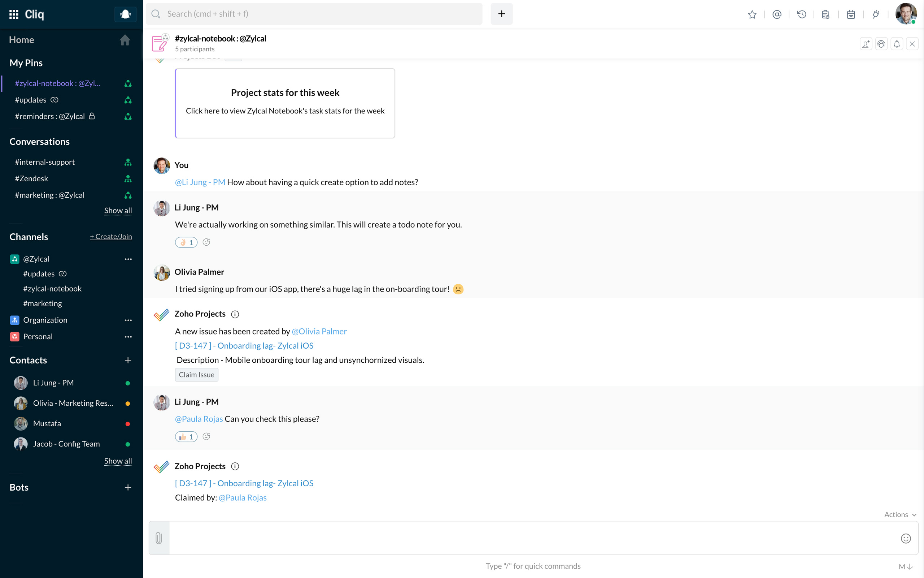Open the apps grid icon beside Cliq

[x=14, y=14]
